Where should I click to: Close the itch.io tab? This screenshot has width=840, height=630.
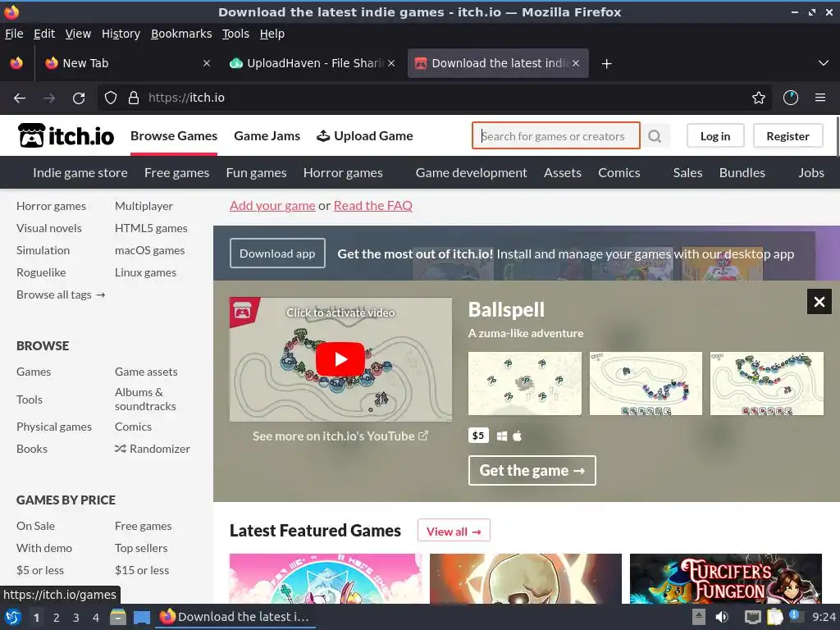[x=575, y=63]
